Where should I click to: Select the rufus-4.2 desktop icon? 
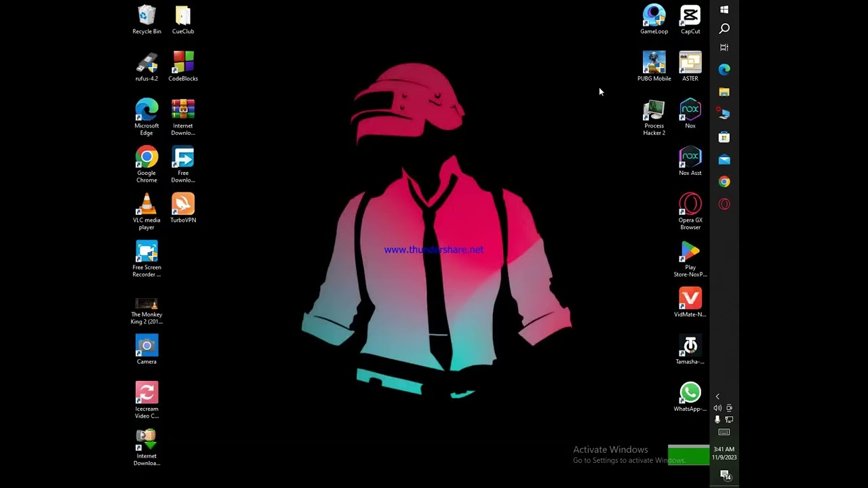pos(146,67)
